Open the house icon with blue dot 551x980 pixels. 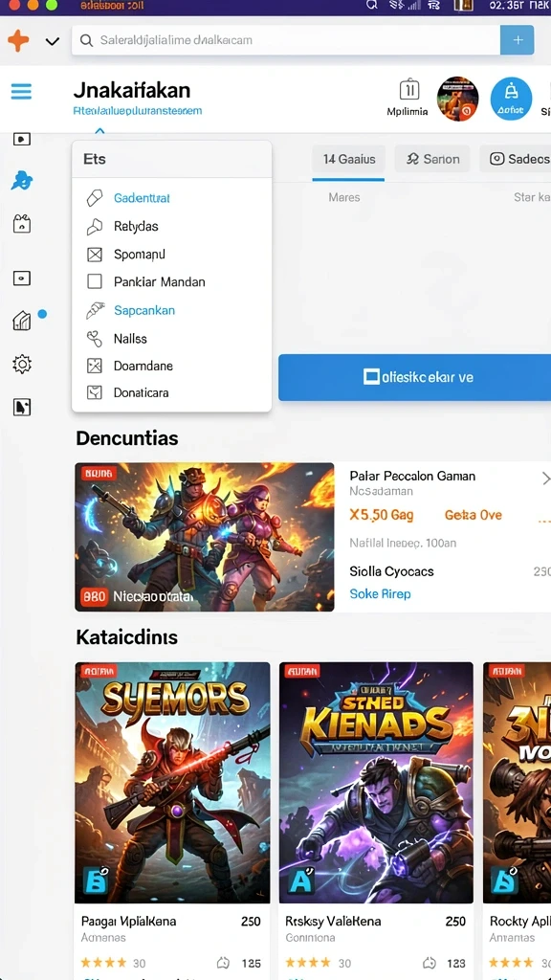click(x=22, y=321)
